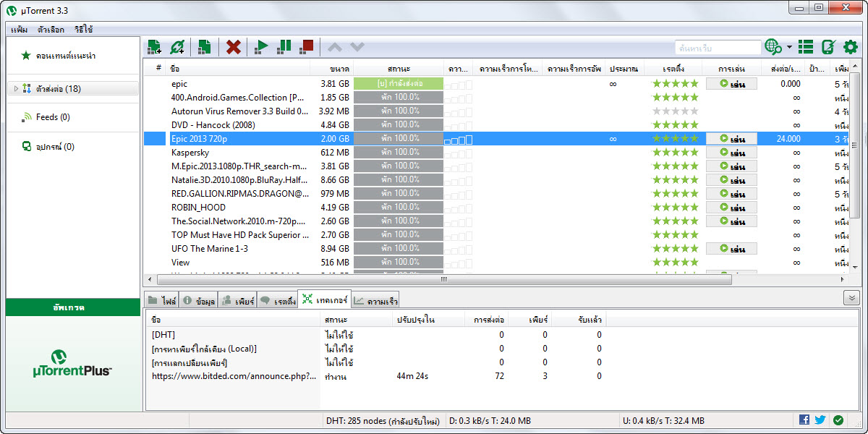Switch to the 'ไฟล์' files tab

tap(161, 300)
